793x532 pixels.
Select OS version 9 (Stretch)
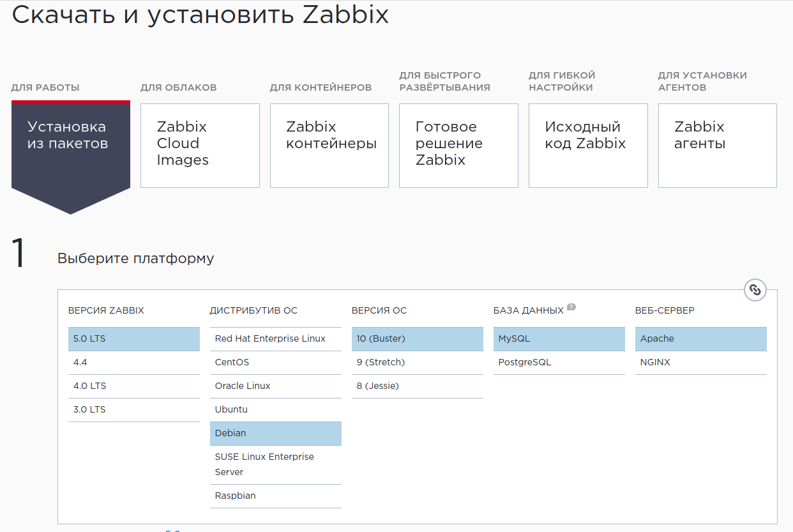coord(418,363)
